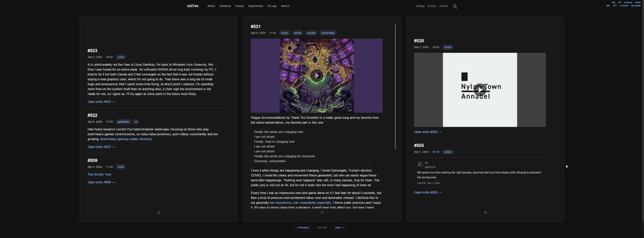Select the gamedev tag on entry #522
The image size is (644, 238).
pos(123,122)
